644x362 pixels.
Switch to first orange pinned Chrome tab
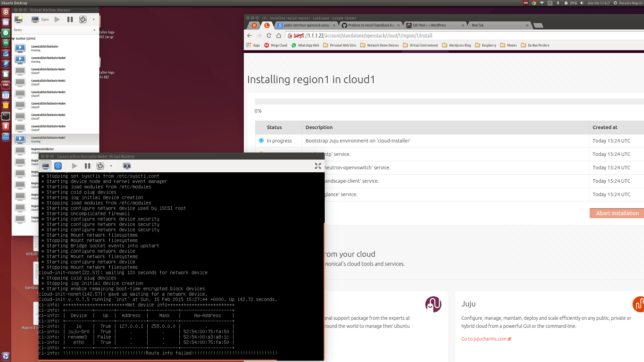coord(254,25)
